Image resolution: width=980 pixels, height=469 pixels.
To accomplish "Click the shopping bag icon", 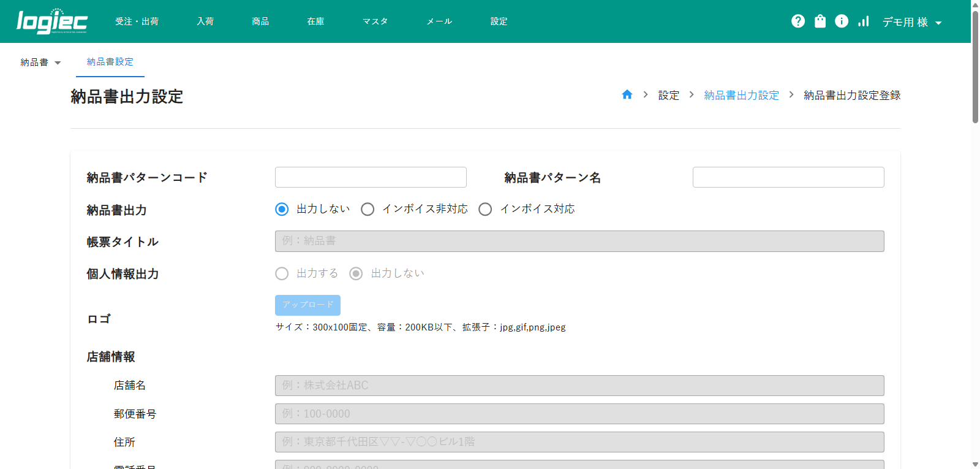I will 820,21.
